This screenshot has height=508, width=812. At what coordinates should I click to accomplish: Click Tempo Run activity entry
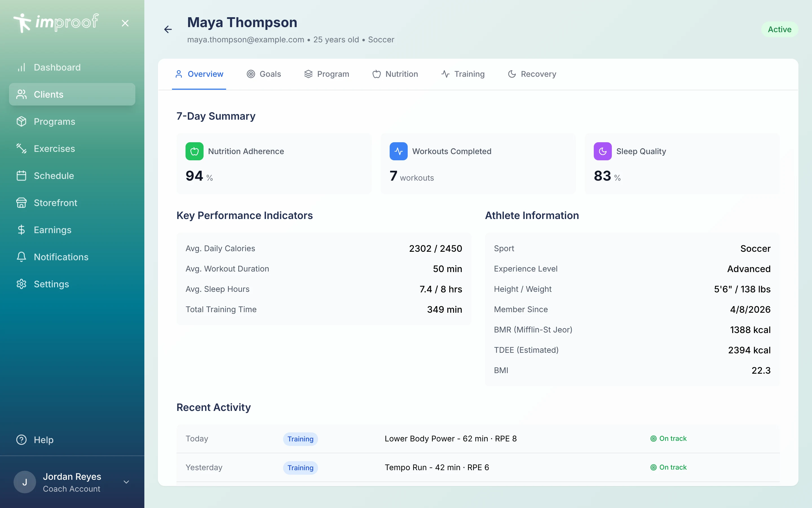pos(437,468)
